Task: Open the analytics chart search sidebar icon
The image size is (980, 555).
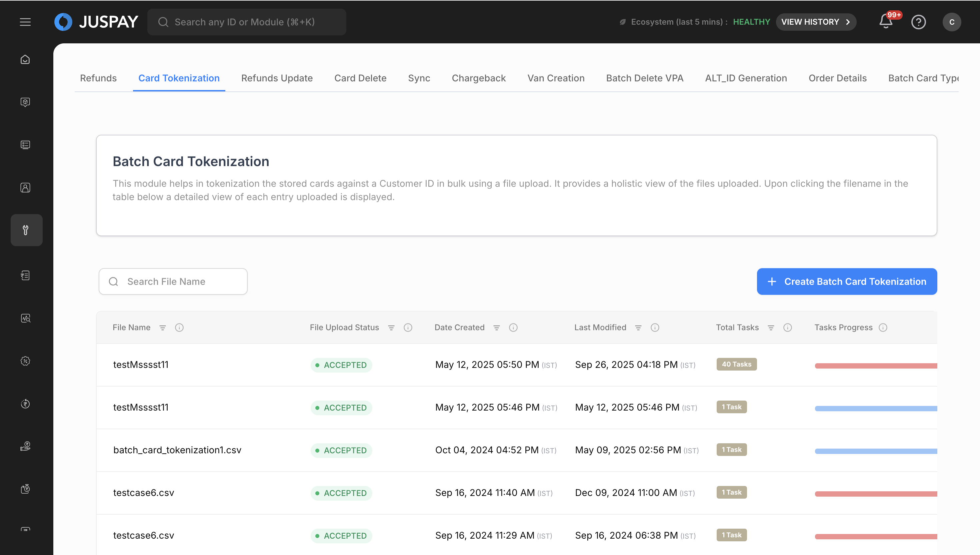Action: click(25, 318)
